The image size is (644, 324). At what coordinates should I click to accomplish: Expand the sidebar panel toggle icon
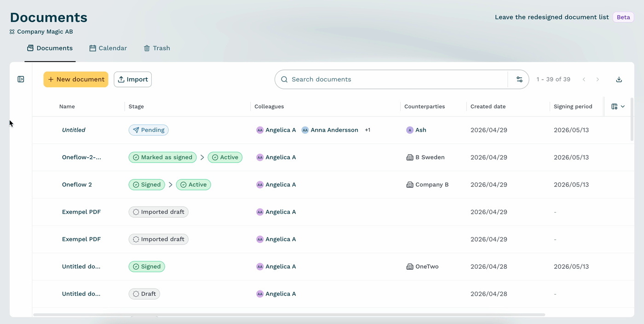point(21,79)
